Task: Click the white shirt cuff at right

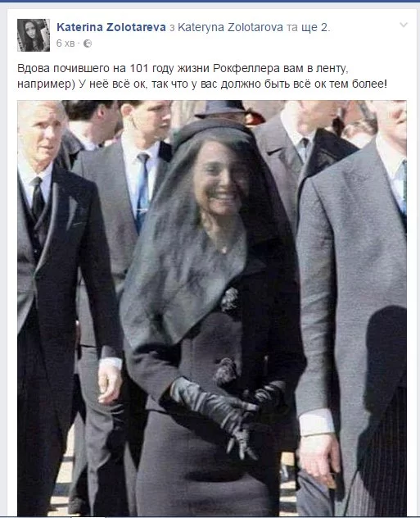Action: pyautogui.click(x=316, y=422)
